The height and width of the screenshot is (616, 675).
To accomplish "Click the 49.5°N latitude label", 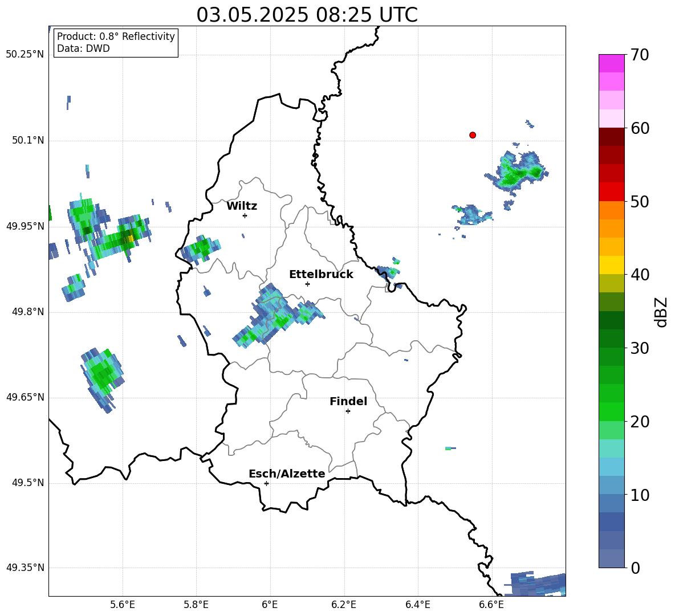I will coord(28,483).
